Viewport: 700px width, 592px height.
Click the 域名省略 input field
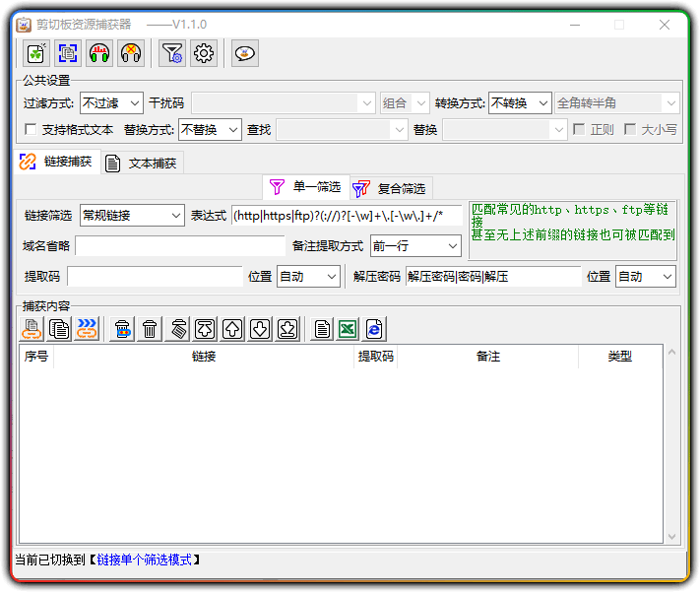(x=179, y=246)
